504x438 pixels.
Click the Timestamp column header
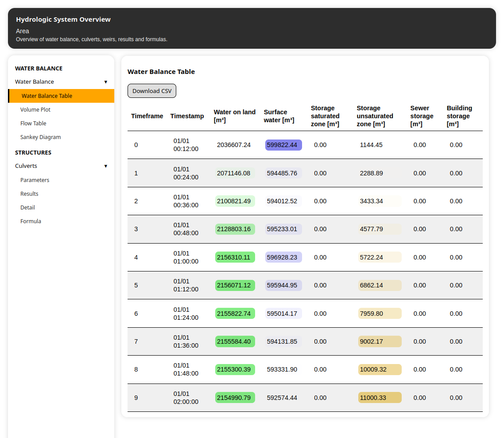[187, 116]
